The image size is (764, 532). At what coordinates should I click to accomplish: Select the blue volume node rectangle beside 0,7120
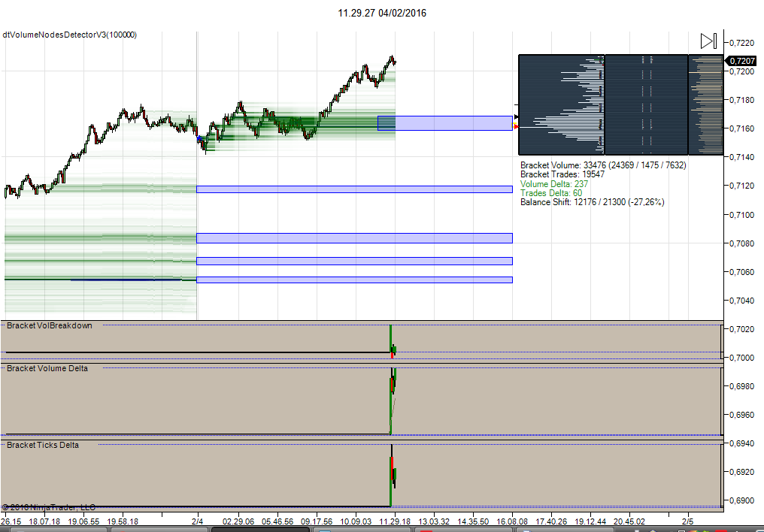click(x=354, y=189)
